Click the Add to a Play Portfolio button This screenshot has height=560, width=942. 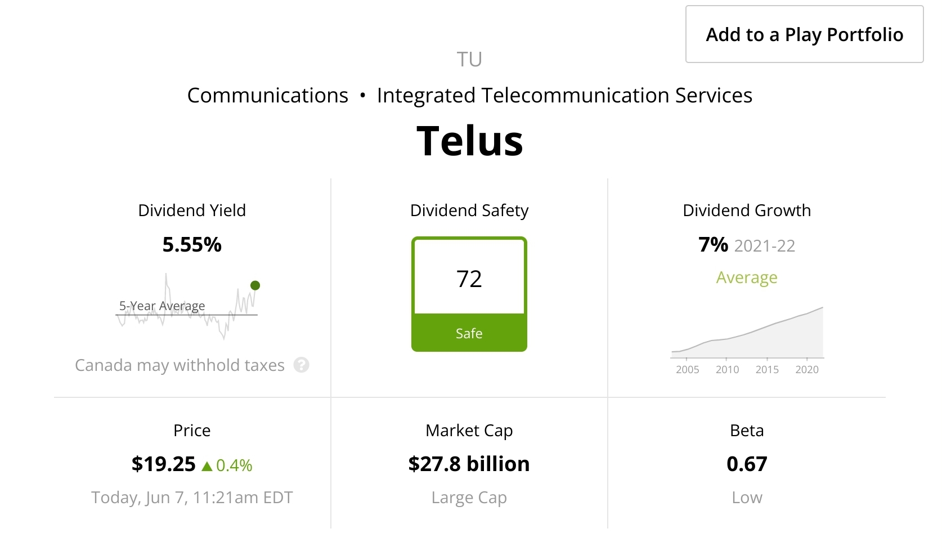point(804,34)
